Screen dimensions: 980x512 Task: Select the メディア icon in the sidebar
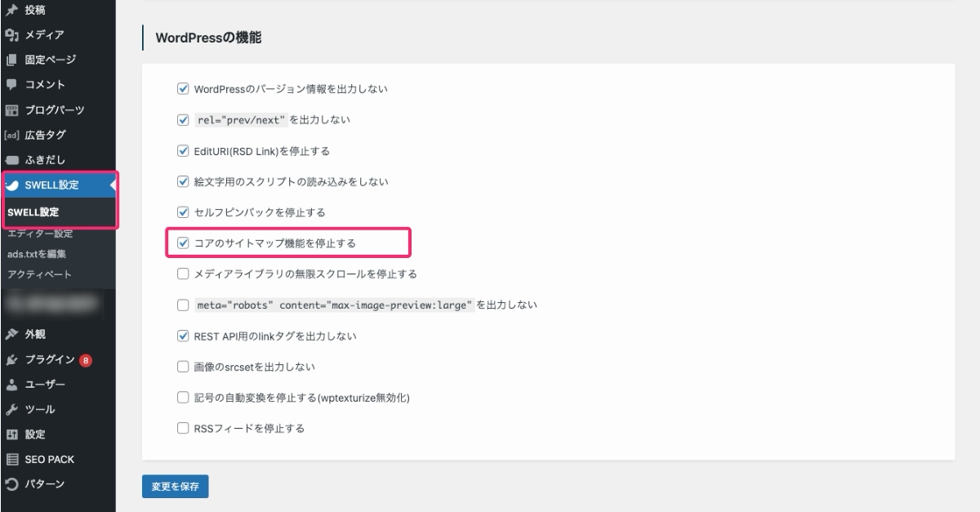10,34
